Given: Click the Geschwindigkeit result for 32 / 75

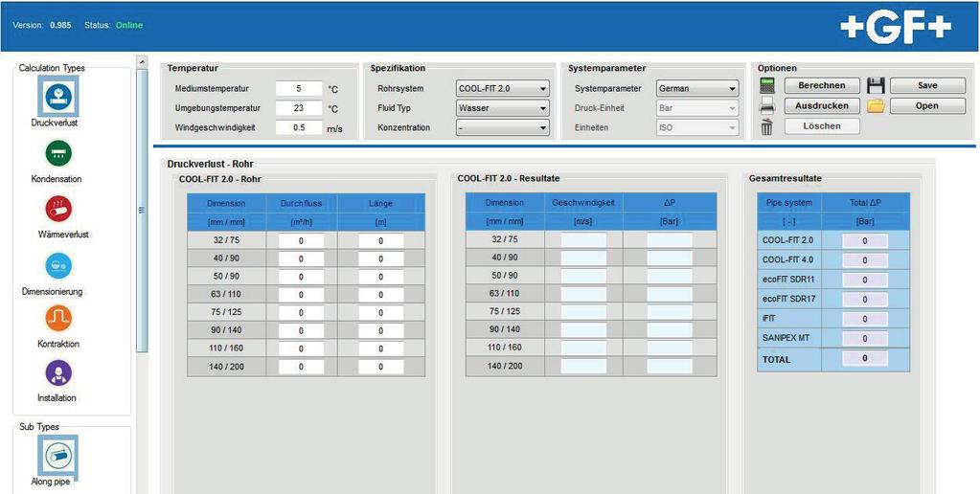Looking at the screenshot, I should click(x=583, y=239).
